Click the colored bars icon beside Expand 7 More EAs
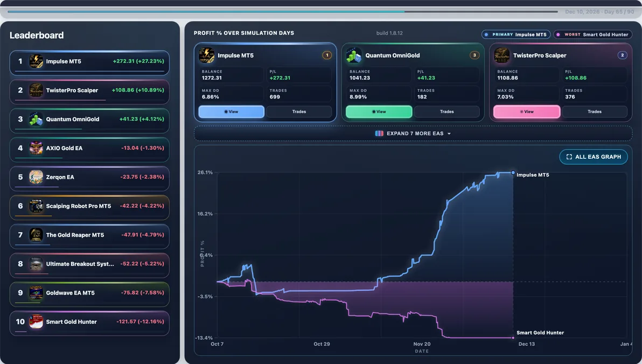The width and height of the screenshot is (642, 364). pyautogui.click(x=379, y=134)
